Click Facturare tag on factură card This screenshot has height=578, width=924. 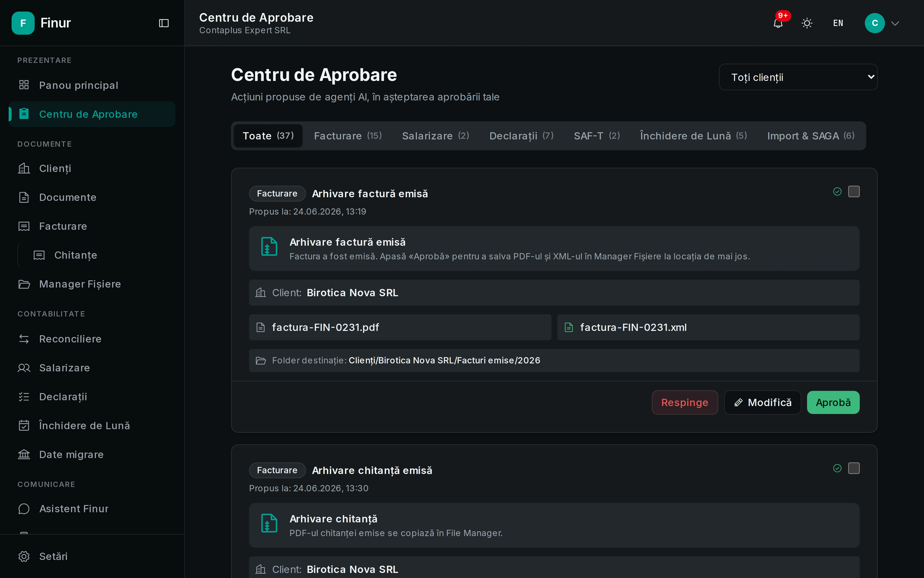(277, 193)
